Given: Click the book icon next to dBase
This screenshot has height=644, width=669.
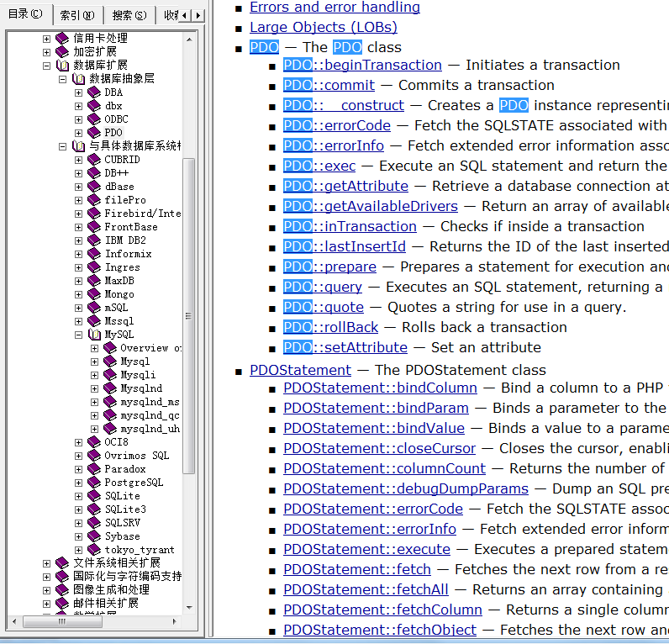Looking at the screenshot, I should (x=94, y=187).
